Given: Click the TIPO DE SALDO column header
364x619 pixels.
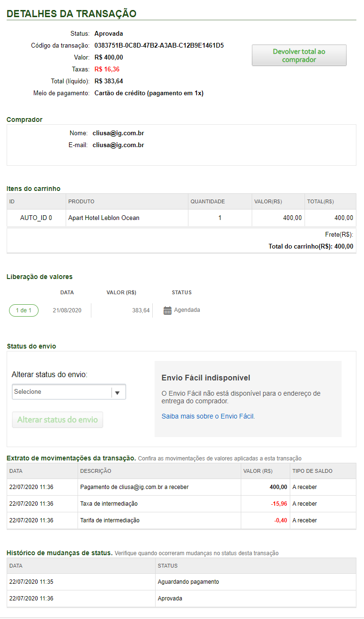Looking at the screenshot, I should (x=312, y=471).
